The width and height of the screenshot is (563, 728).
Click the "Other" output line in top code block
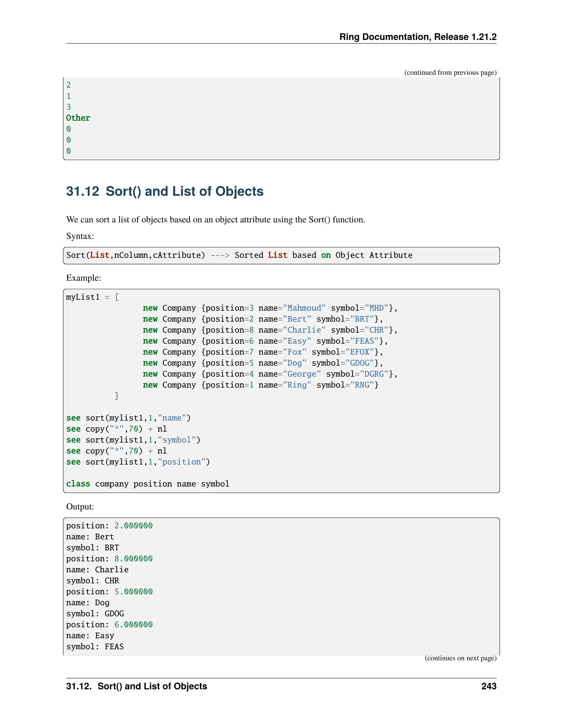78,118
